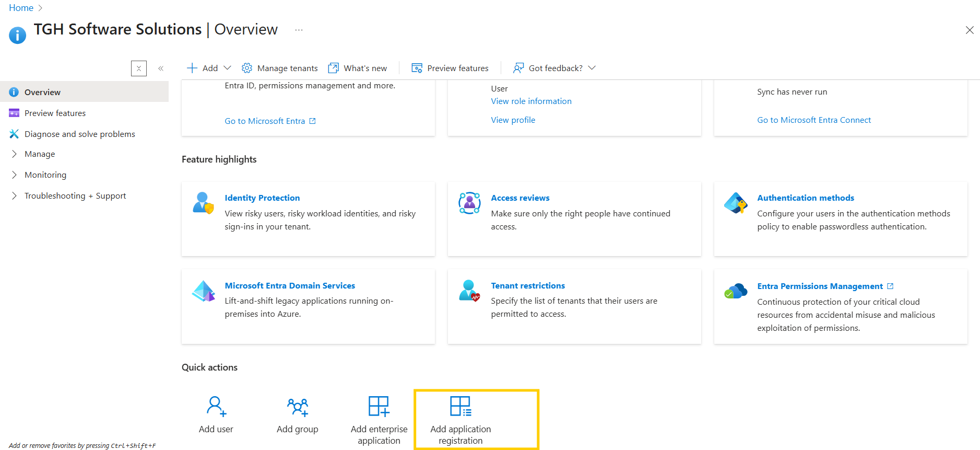Open Authentication methods link

(806, 198)
